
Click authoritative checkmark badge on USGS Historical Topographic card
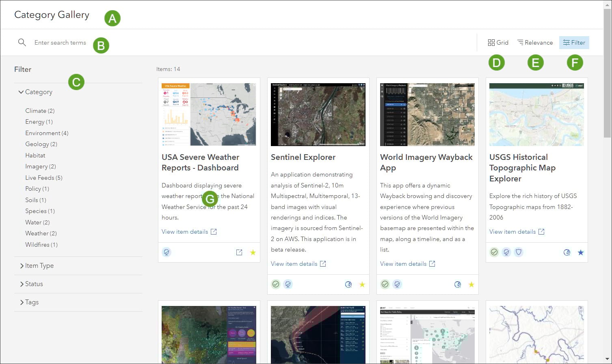click(494, 252)
